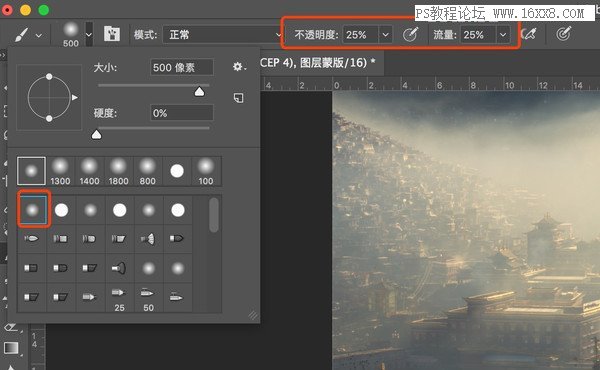Click the 硬度 hardness field showing 0%
Image resolution: width=600 pixels, height=370 pixels.
(182, 113)
